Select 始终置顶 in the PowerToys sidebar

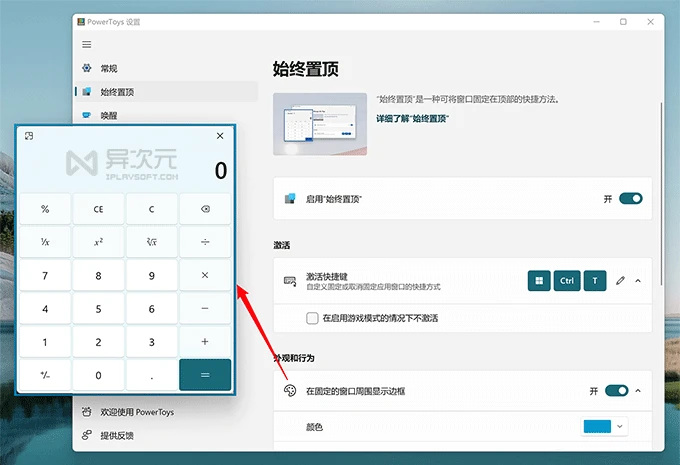tap(167, 92)
